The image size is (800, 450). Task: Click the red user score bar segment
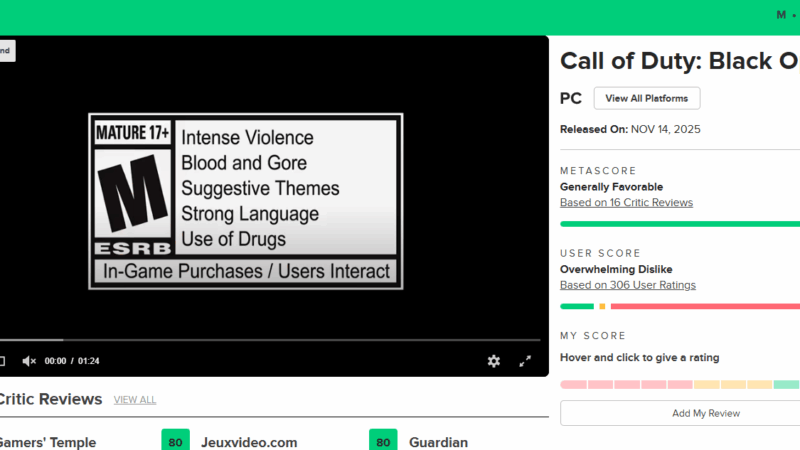705,307
